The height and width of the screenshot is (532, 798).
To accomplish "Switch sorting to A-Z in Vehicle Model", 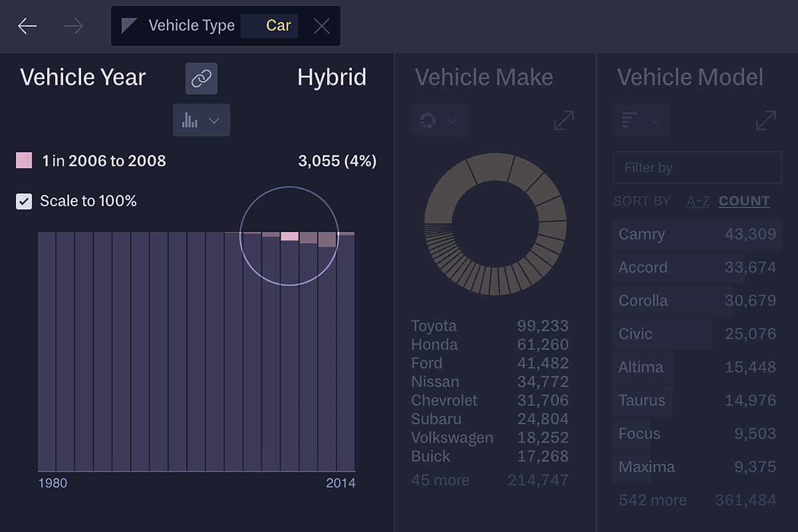I will [697, 201].
